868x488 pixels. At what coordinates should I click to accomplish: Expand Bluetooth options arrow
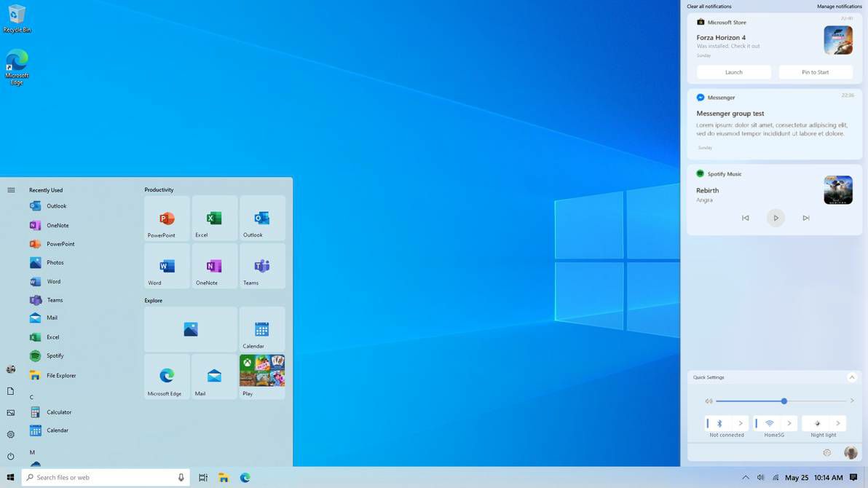click(741, 423)
